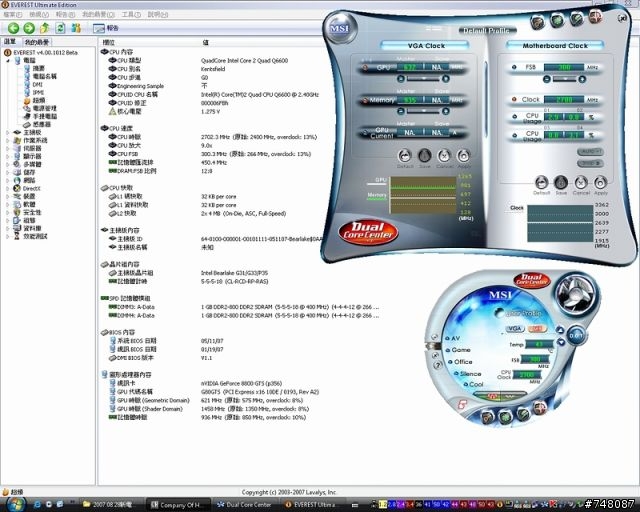Select the 電源管理 power management tree item
The image size is (640, 512).
click(x=40, y=108)
